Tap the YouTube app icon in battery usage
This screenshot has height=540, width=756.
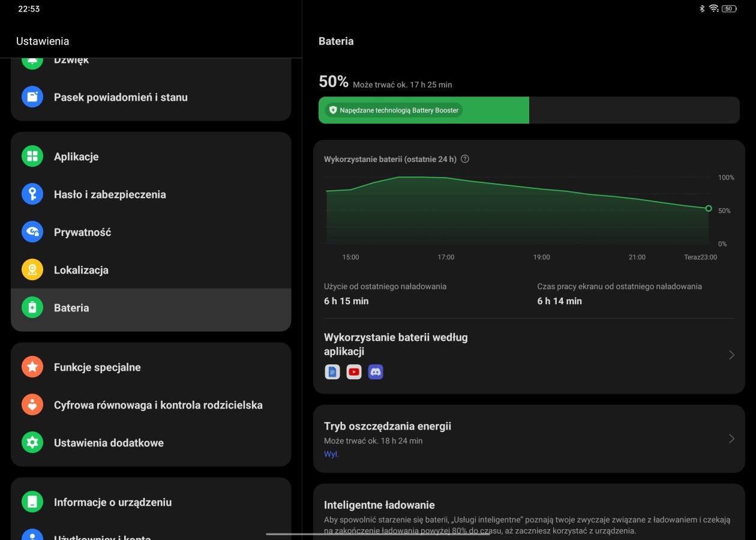[354, 372]
